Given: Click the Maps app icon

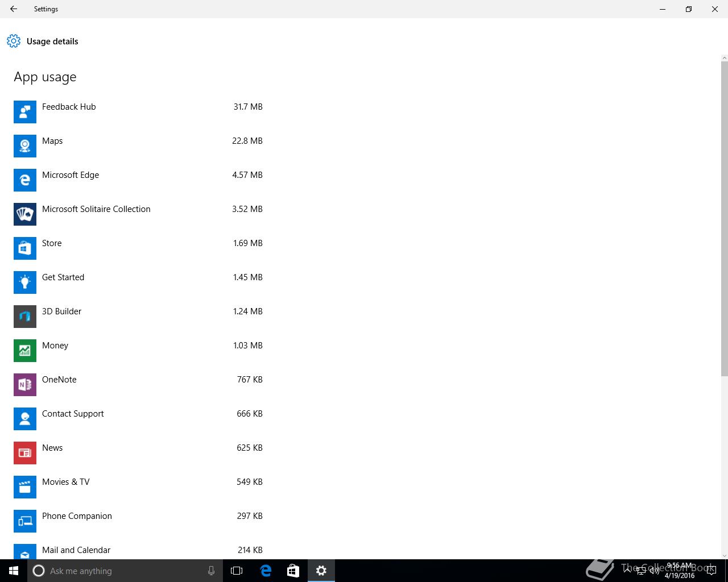Looking at the screenshot, I should [x=25, y=146].
